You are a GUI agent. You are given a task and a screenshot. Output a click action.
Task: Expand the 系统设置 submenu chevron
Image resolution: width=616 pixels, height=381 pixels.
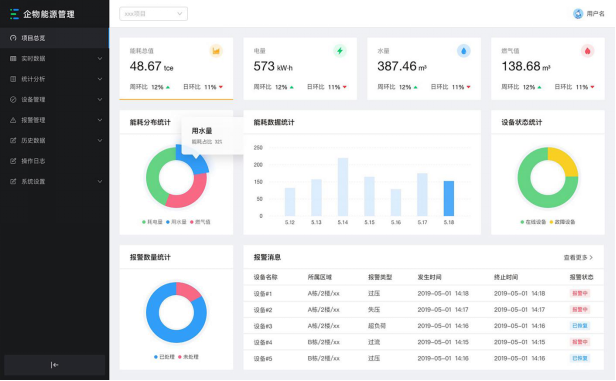pos(100,181)
